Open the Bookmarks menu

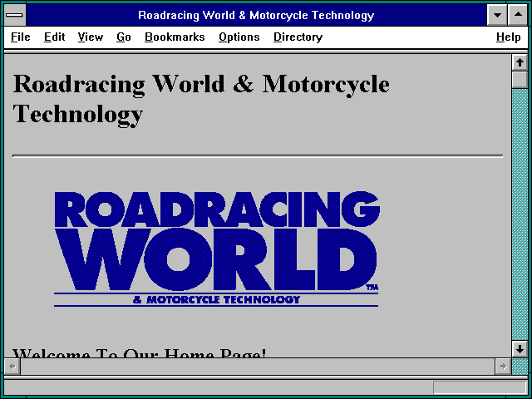click(175, 37)
